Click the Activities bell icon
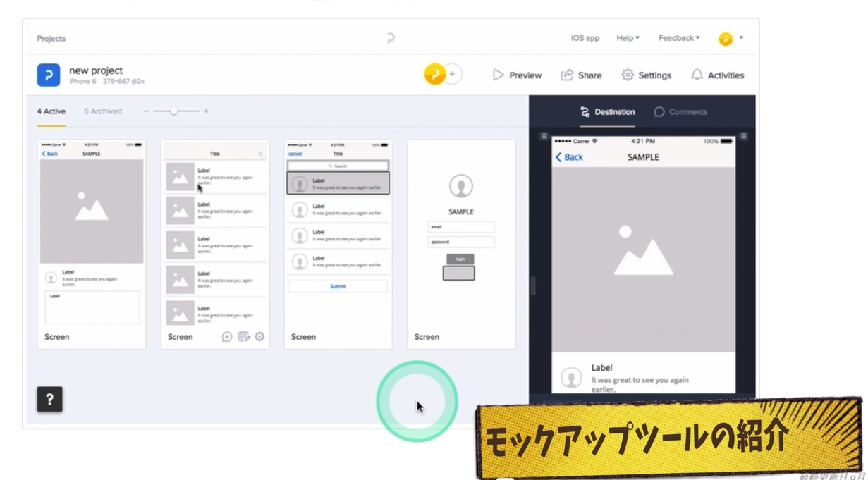 [x=697, y=75]
